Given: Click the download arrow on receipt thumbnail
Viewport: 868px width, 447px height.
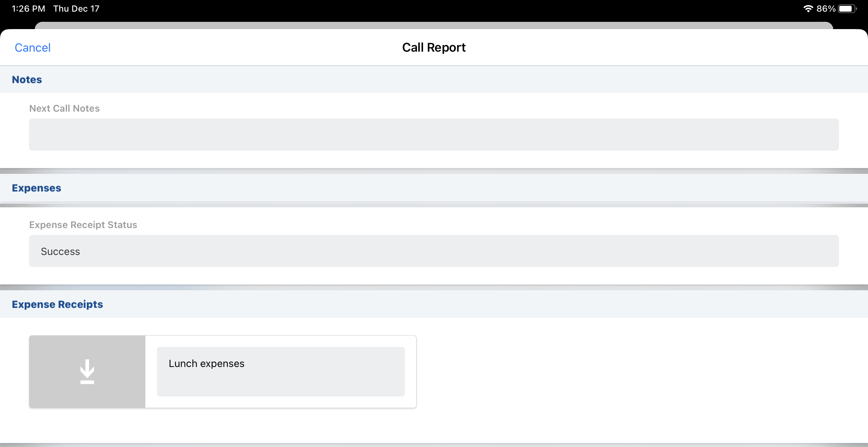Looking at the screenshot, I should 87,372.
